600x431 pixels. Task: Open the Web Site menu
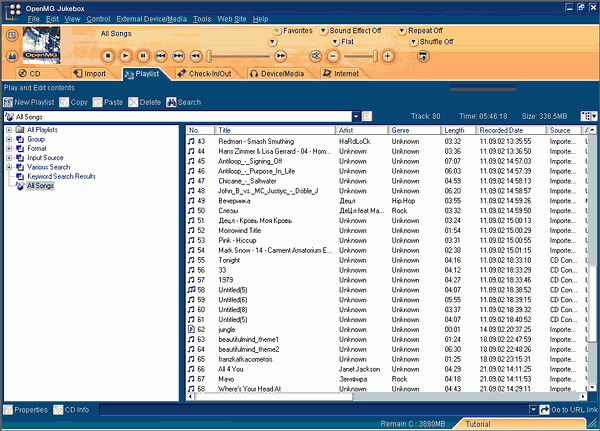[232, 19]
